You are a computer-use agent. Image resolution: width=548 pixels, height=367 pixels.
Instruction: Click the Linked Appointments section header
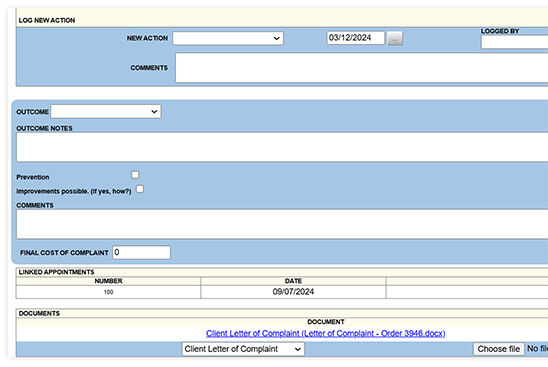coord(56,272)
